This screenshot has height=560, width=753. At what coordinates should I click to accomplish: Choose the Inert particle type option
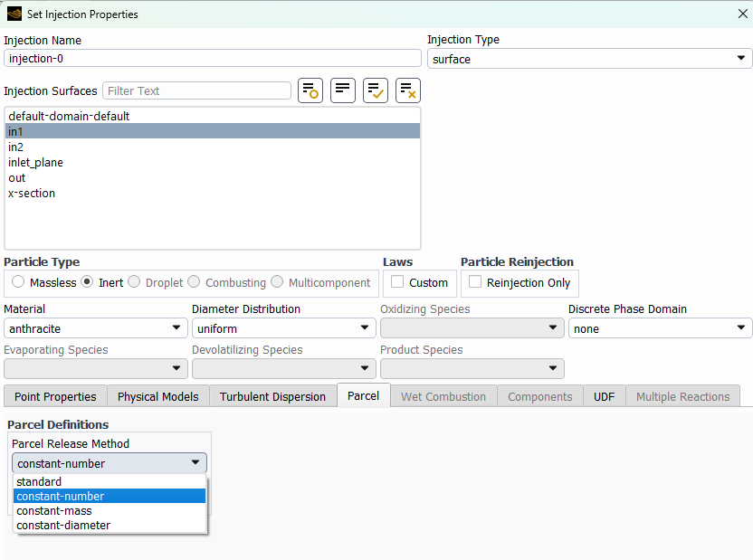87,282
